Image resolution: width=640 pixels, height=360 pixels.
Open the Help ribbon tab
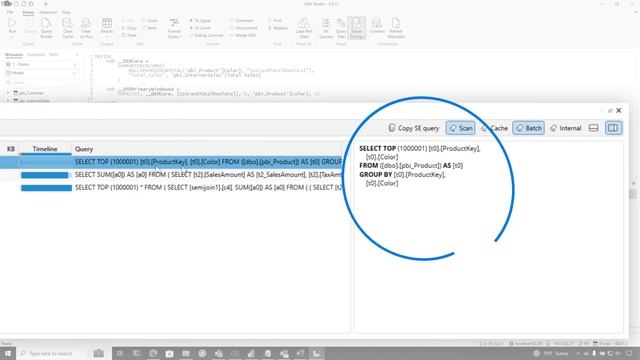tap(66, 12)
